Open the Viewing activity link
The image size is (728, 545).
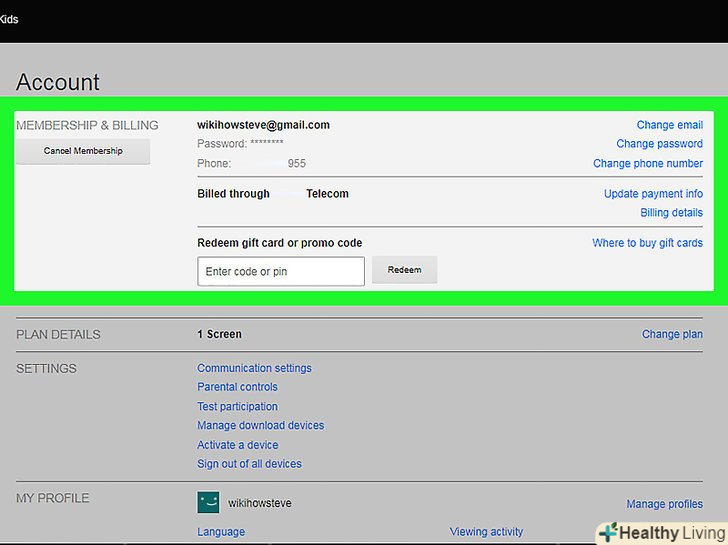click(486, 532)
